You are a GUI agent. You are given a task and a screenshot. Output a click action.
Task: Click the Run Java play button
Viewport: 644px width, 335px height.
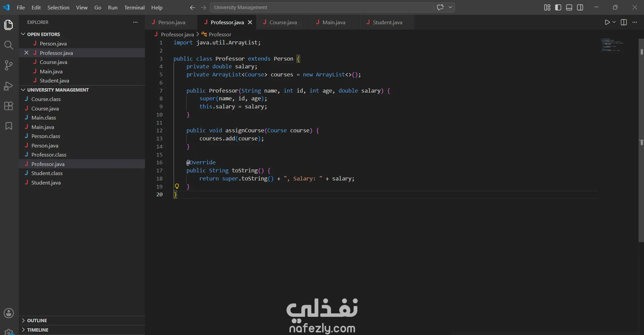click(x=607, y=22)
